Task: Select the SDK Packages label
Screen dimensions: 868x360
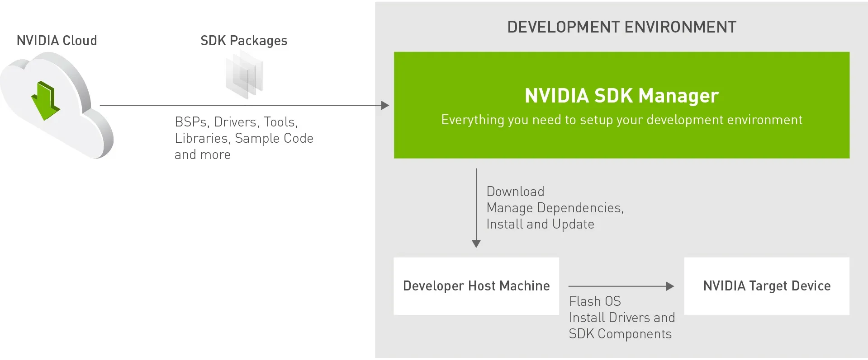Action: click(x=244, y=41)
